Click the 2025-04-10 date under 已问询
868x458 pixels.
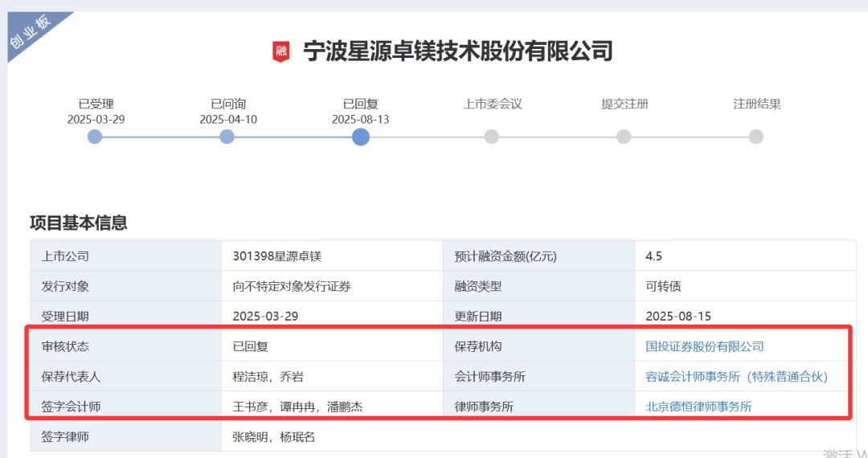point(228,120)
